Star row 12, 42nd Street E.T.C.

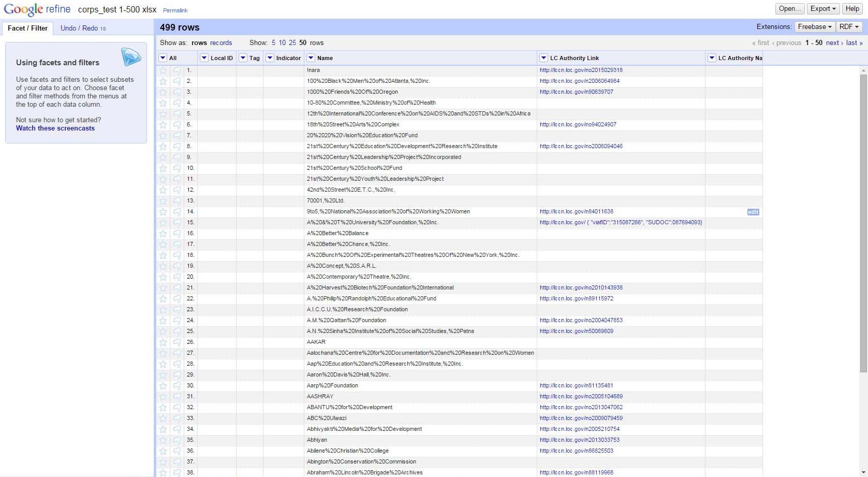tap(163, 190)
